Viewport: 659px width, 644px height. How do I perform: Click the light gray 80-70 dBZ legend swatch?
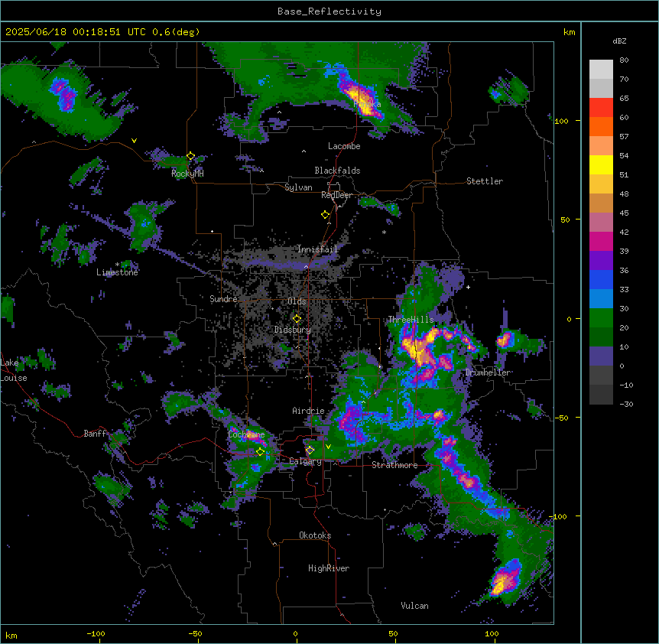(601, 70)
